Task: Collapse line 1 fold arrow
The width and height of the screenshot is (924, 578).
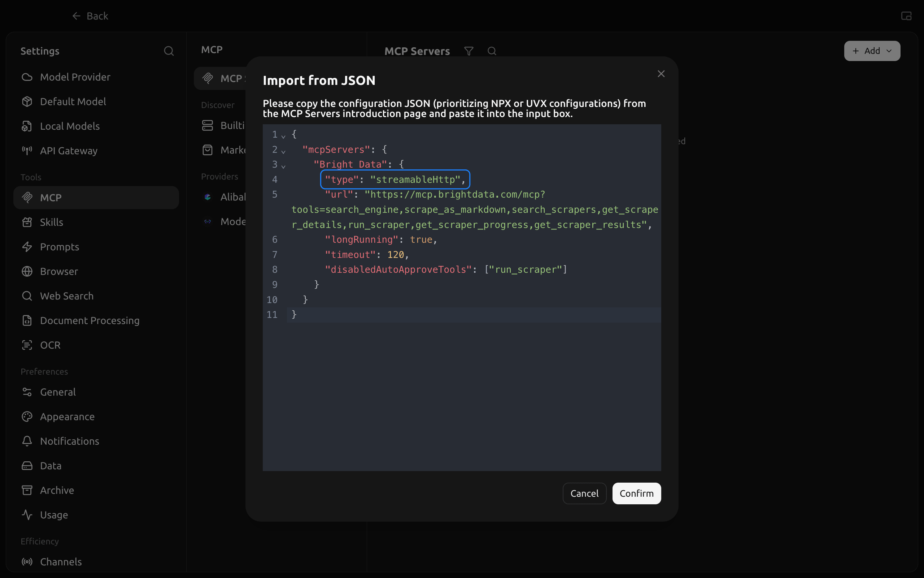Action: tap(283, 136)
